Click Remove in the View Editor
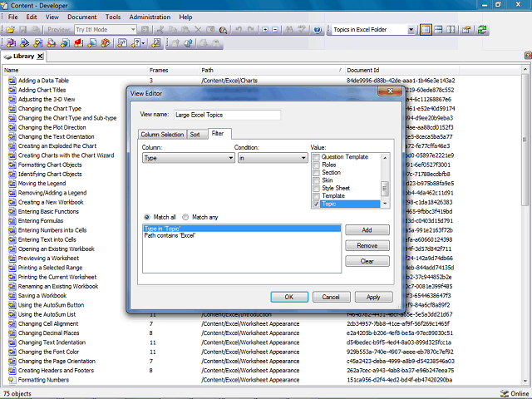 point(367,246)
